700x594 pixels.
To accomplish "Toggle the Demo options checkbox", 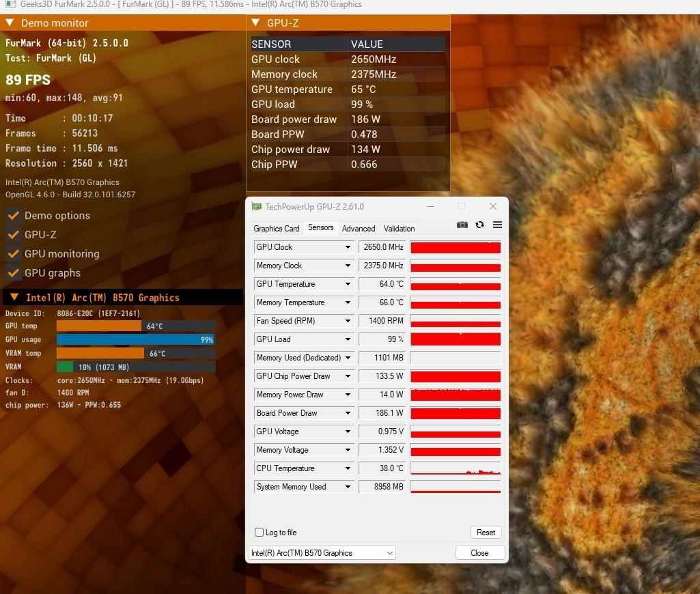I will 13,216.
